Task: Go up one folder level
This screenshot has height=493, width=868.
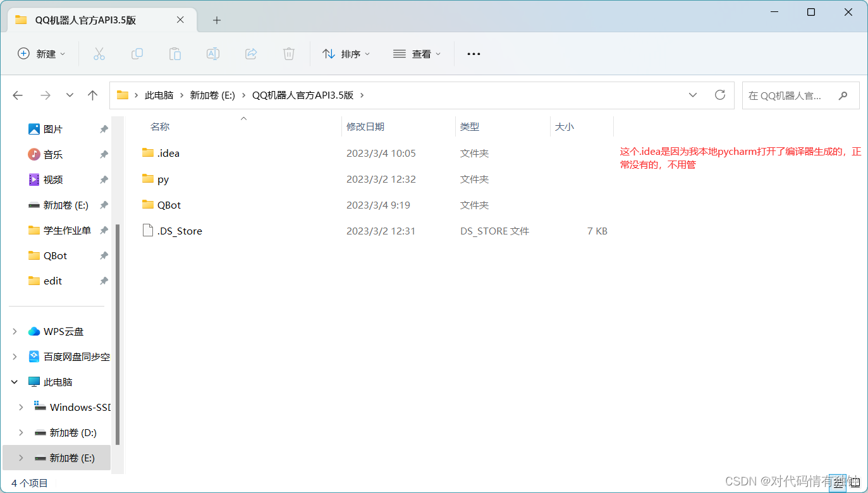Action: 93,95
